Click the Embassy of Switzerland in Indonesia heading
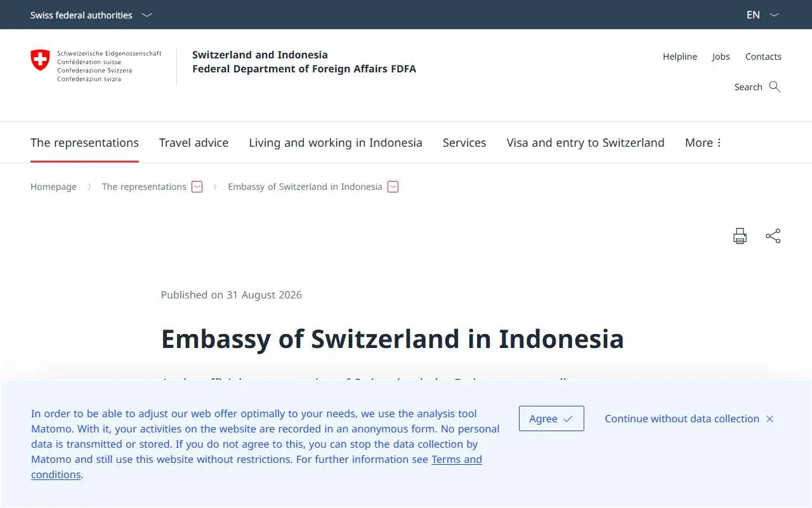Viewport: 812px width, 508px height. pos(392,339)
